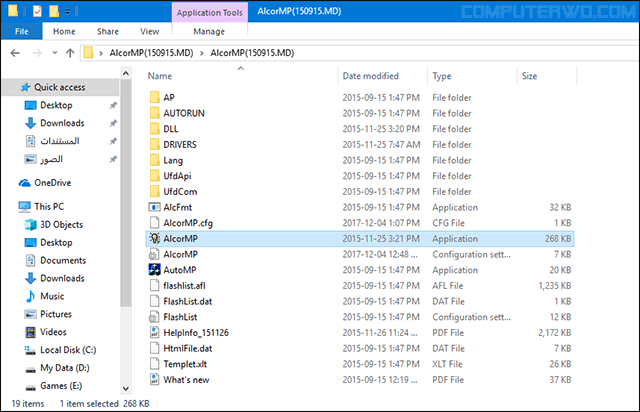This screenshot has width=640, height=412.
Task: Open Local Disk (C:) drive
Action: [x=68, y=350]
